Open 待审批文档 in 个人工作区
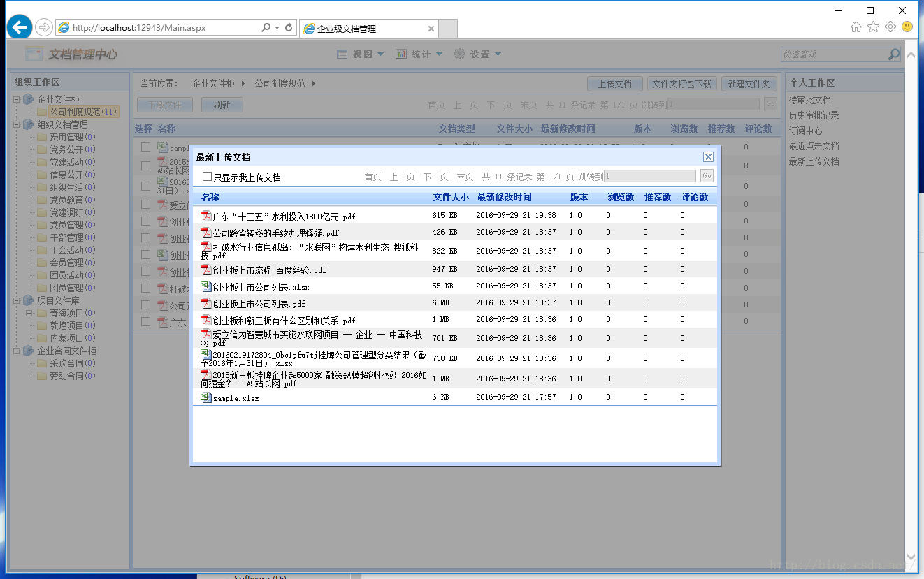 pyautogui.click(x=810, y=100)
